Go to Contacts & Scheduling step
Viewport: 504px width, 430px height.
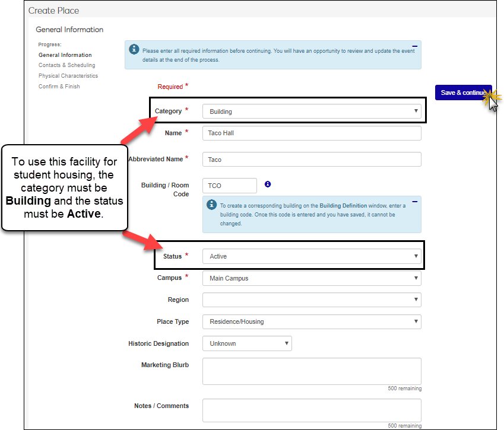click(66, 65)
